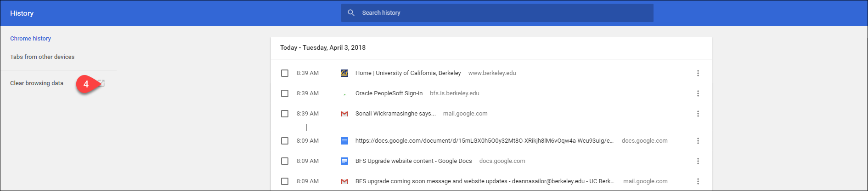Check the box for the Berkeley Home entry
Image resolution: width=868 pixels, height=191 pixels.
tap(285, 73)
